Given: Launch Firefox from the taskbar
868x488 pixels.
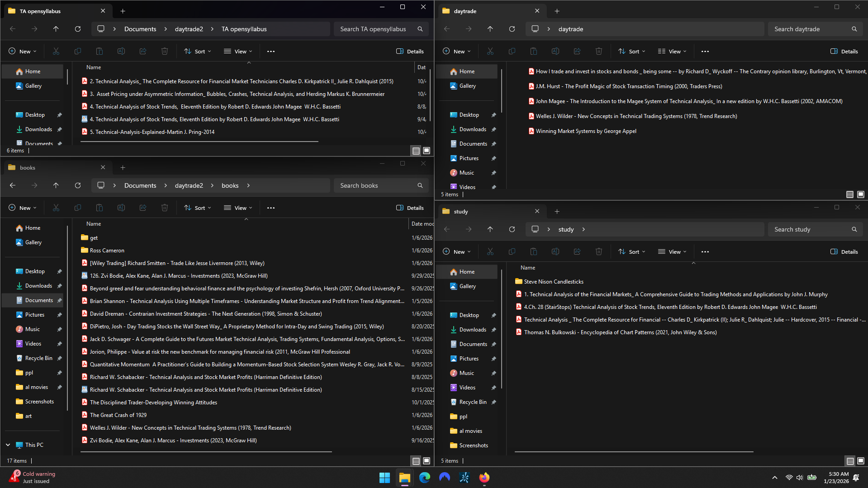Looking at the screenshot, I should [x=484, y=478].
